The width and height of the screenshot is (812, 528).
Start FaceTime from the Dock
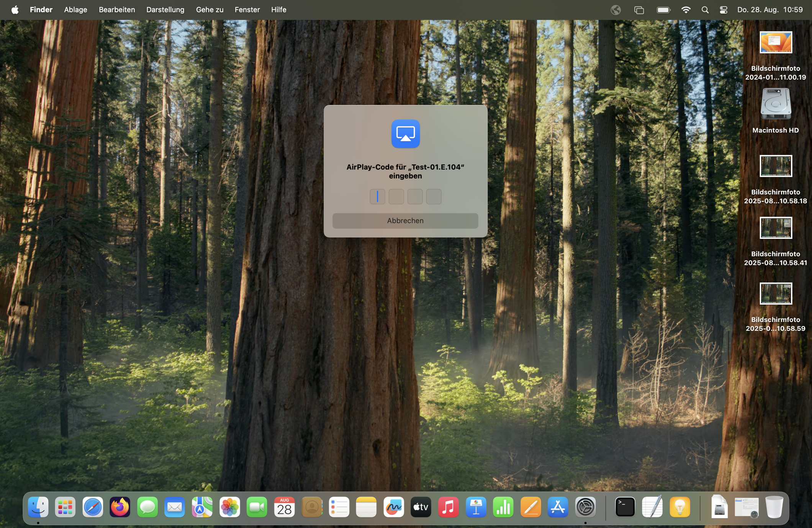click(257, 507)
